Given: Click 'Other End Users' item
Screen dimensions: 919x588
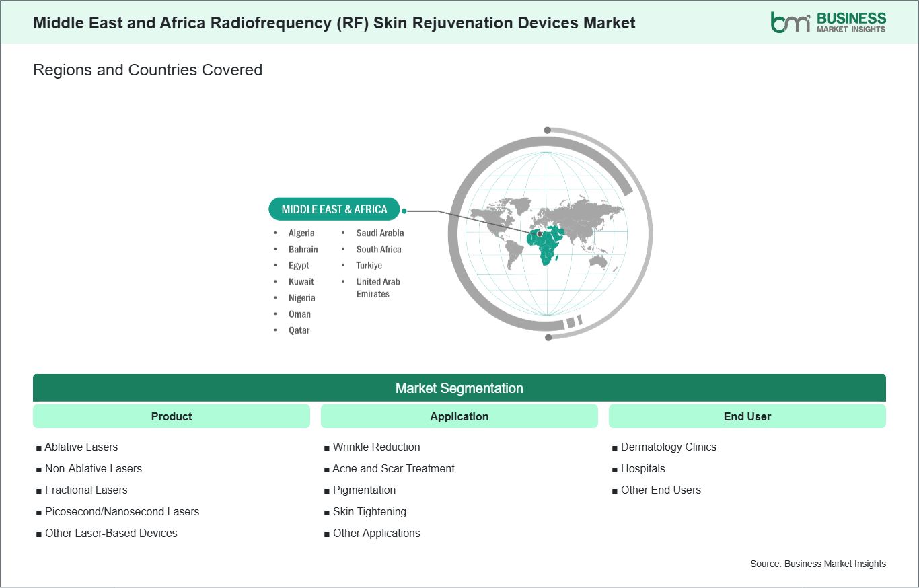Looking at the screenshot, I should point(661,490).
